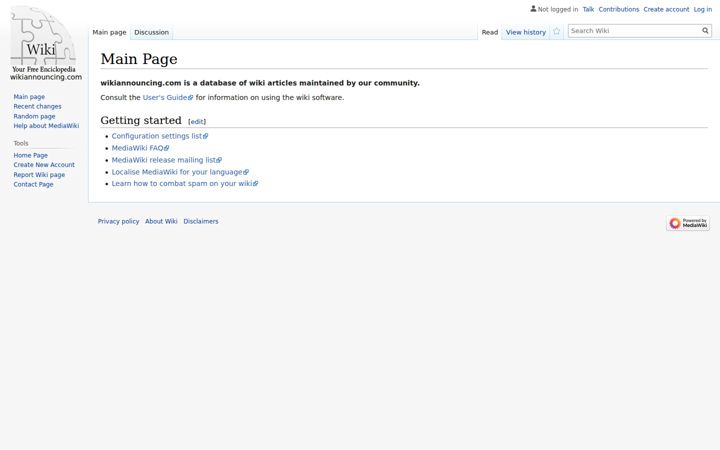Open Localise MediaWiki for your language
The width and height of the screenshot is (720, 450).
[x=180, y=172]
